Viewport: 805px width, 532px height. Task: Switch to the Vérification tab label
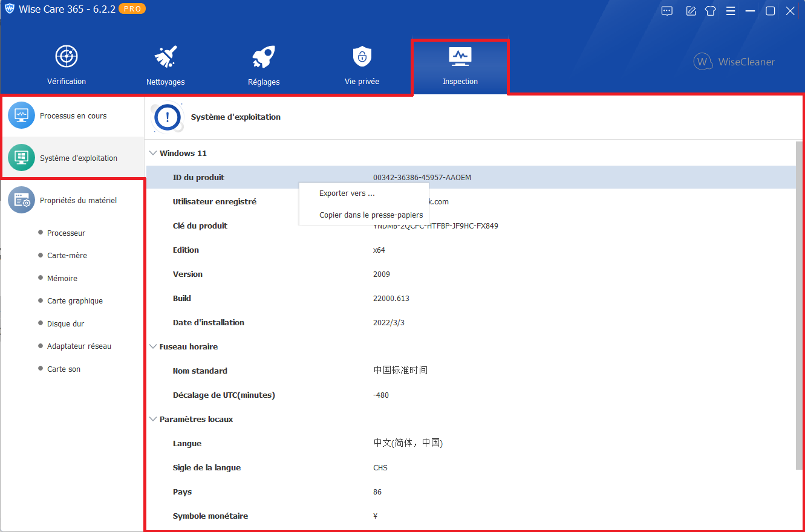(67, 81)
